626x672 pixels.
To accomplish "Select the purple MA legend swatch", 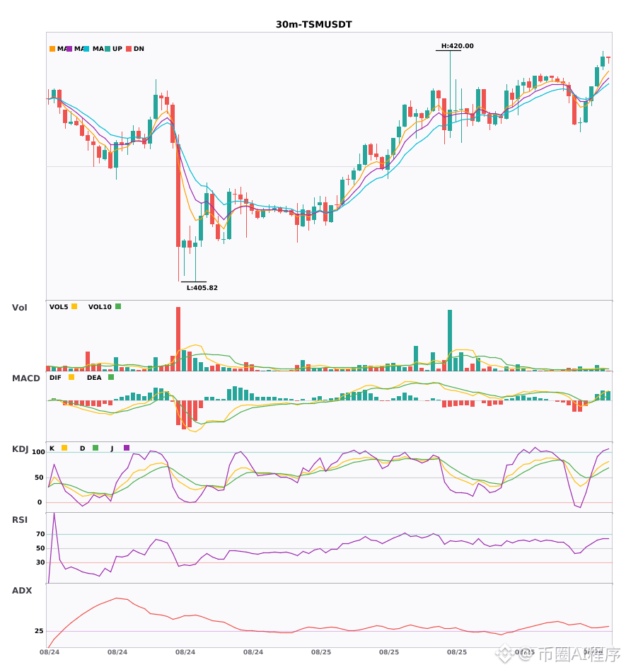I will click(x=69, y=49).
